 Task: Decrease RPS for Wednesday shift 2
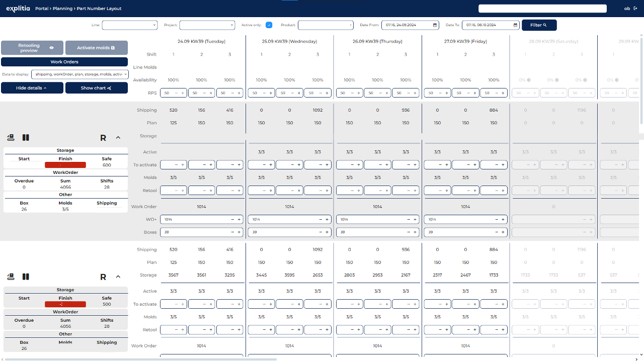292,93
